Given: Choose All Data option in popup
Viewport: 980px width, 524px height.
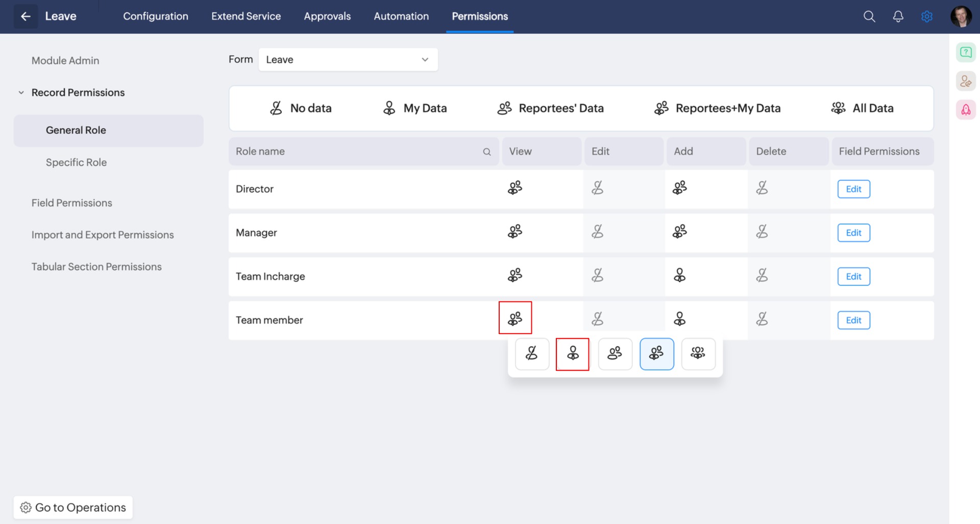Looking at the screenshot, I should [698, 353].
